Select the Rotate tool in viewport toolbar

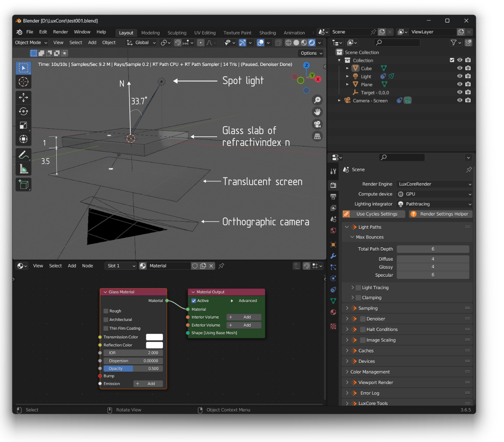coord(23,111)
